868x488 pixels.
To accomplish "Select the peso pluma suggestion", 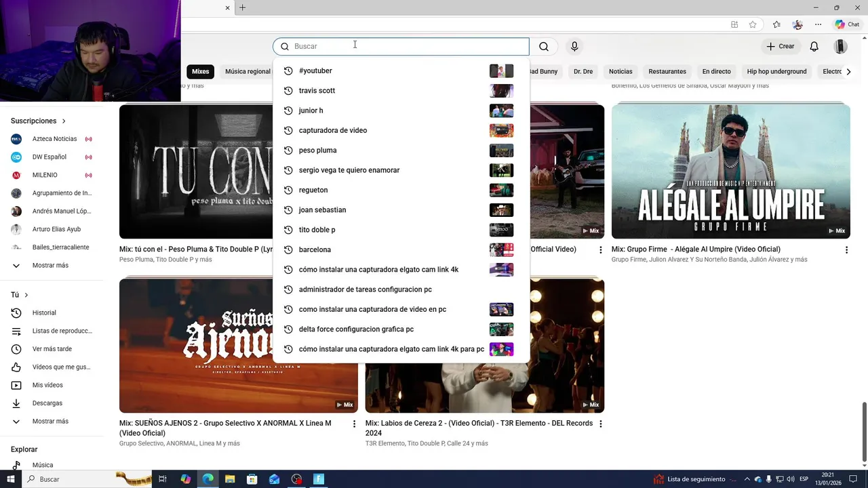I will [x=401, y=150].
